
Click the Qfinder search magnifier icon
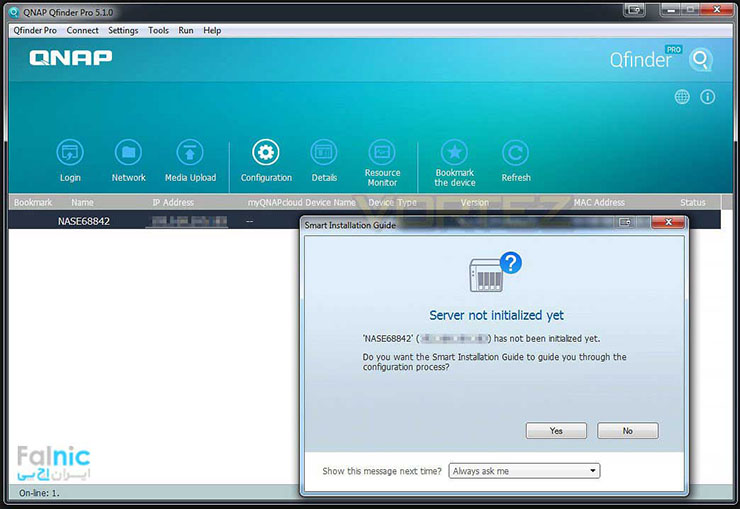pyautogui.click(x=701, y=60)
